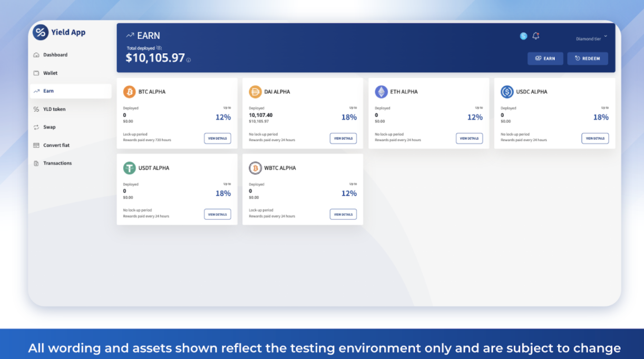Image resolution: width=644 pixels, height=359 pixels.
Task: Click the 12% rate on ETH ALPHA
Action: coord(475,117)
